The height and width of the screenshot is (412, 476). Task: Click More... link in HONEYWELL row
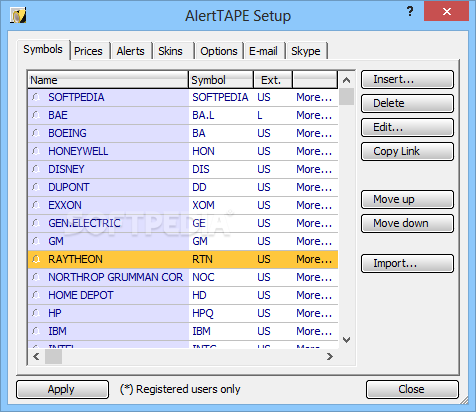[314, 151]
